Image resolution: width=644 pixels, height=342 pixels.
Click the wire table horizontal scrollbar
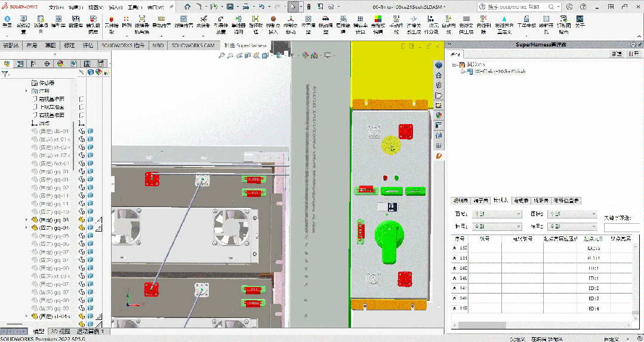coord(542,325)
